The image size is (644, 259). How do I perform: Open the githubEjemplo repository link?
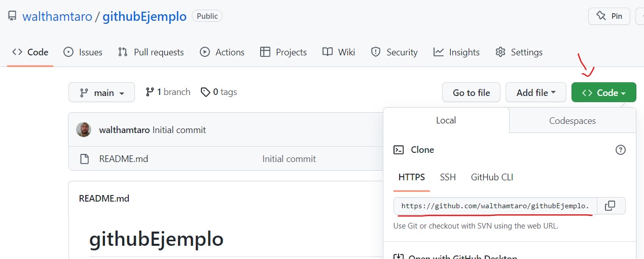coord(145,16)
